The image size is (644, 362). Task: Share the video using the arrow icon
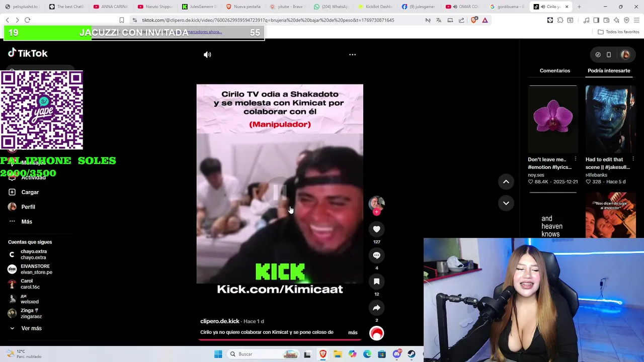376,308
